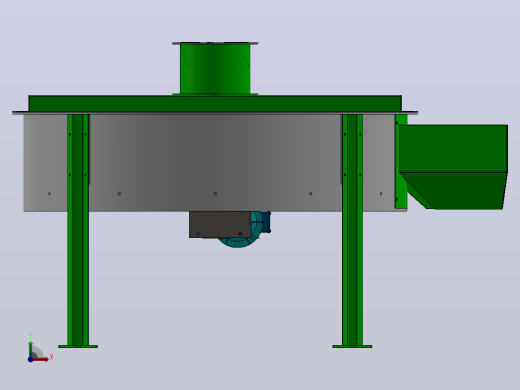This screenshot has height=390, width=520.
Task: Select the dark gearbox under the trough
Action: pos(220,224)
